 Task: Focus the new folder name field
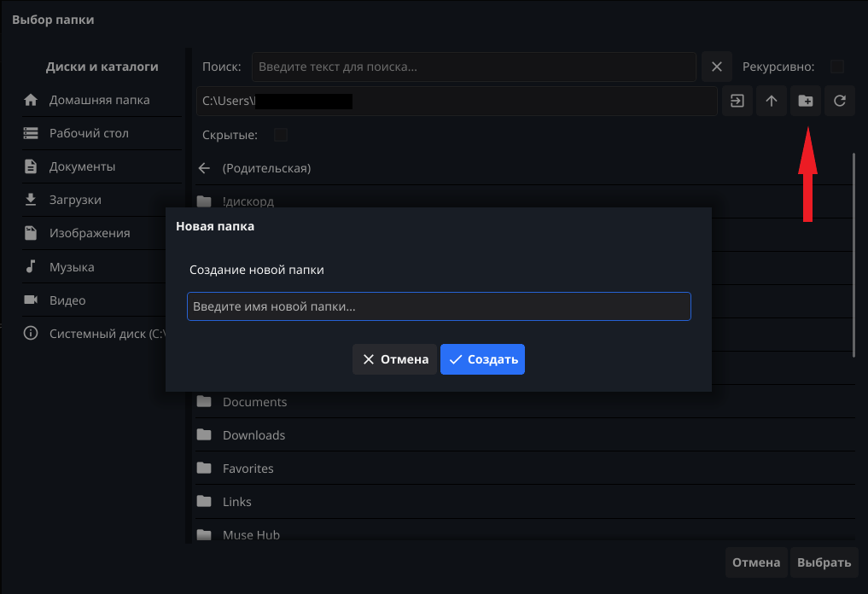pos(439,306)
